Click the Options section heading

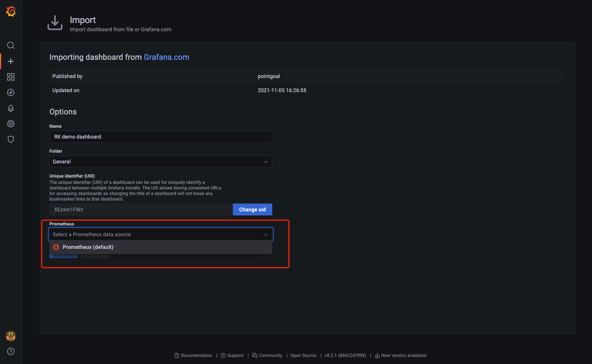click(63, 112)
